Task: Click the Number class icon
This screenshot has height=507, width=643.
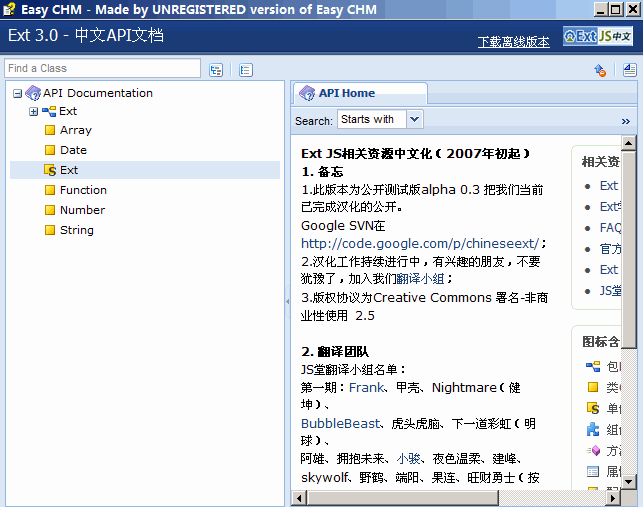Action: click(x=50, y=210)
